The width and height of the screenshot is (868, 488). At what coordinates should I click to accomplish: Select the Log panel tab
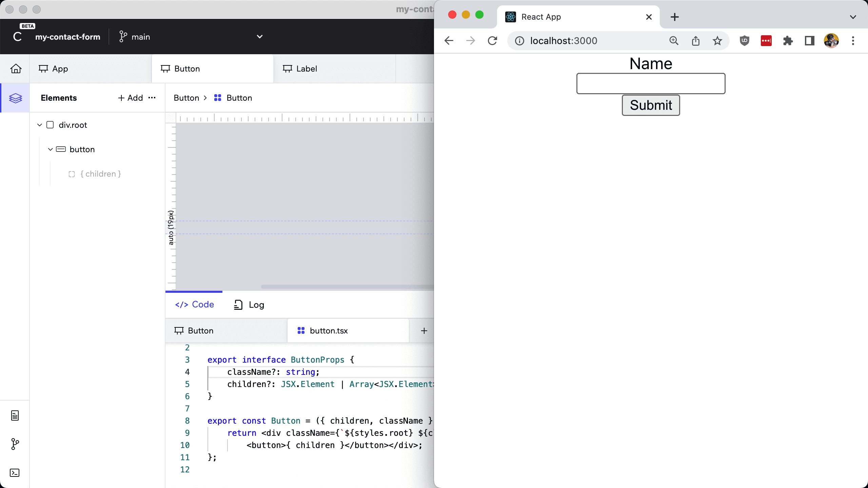(249, 305)
